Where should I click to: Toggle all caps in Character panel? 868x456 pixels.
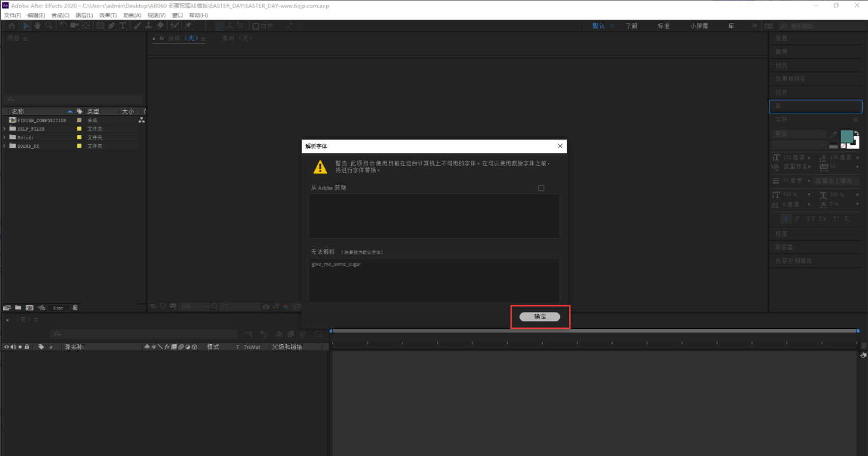(810, 219)
